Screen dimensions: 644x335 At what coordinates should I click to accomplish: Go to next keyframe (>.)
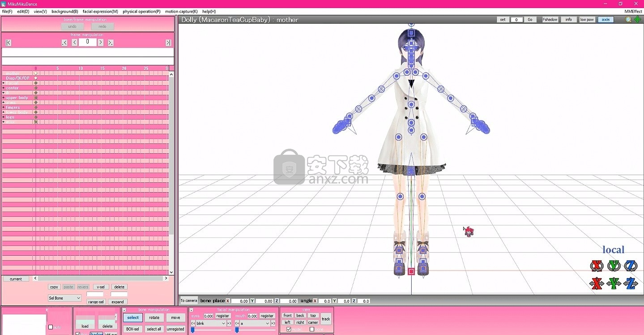pyautogui.click(x=111, y=43)
